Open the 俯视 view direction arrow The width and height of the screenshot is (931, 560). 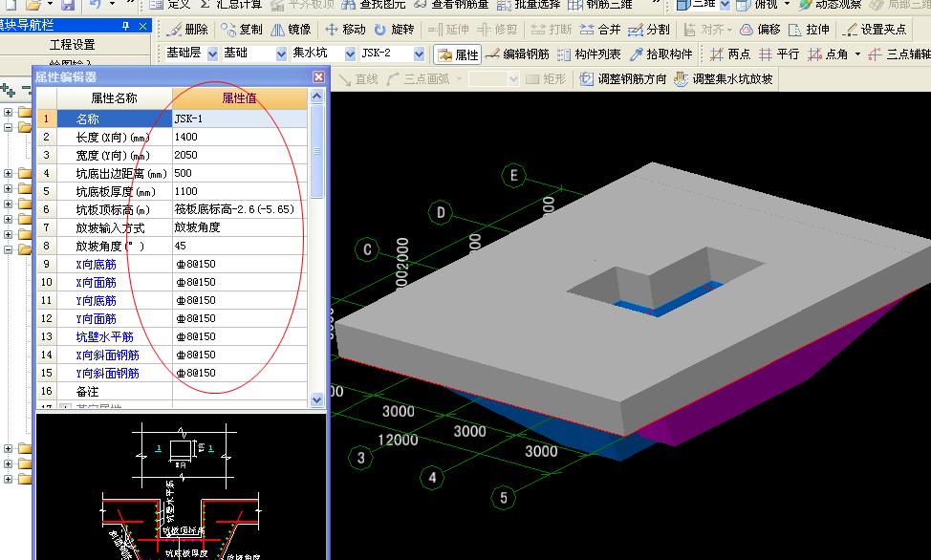pos(788,4)
